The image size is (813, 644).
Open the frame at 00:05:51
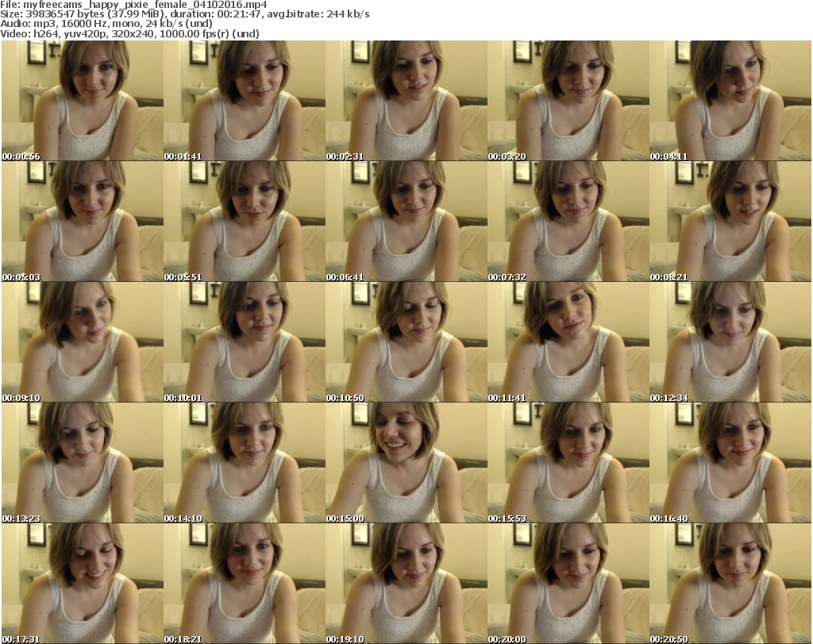click(x=245, y=222)
